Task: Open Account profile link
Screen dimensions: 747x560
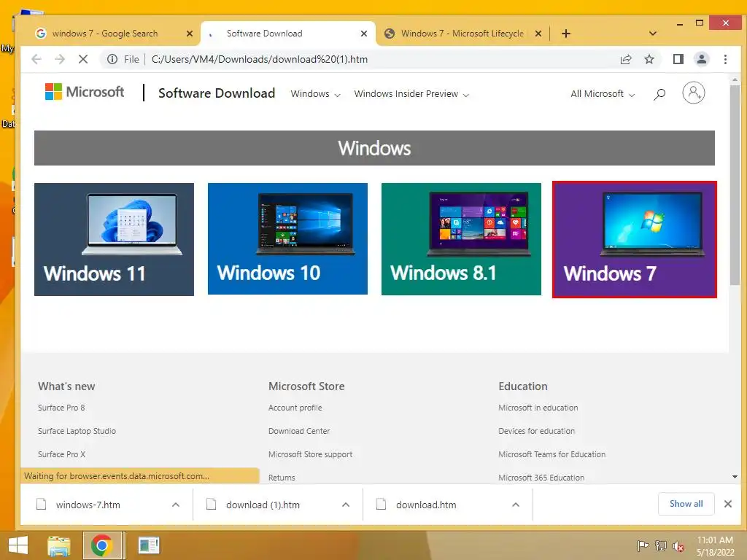Action: 295,408
